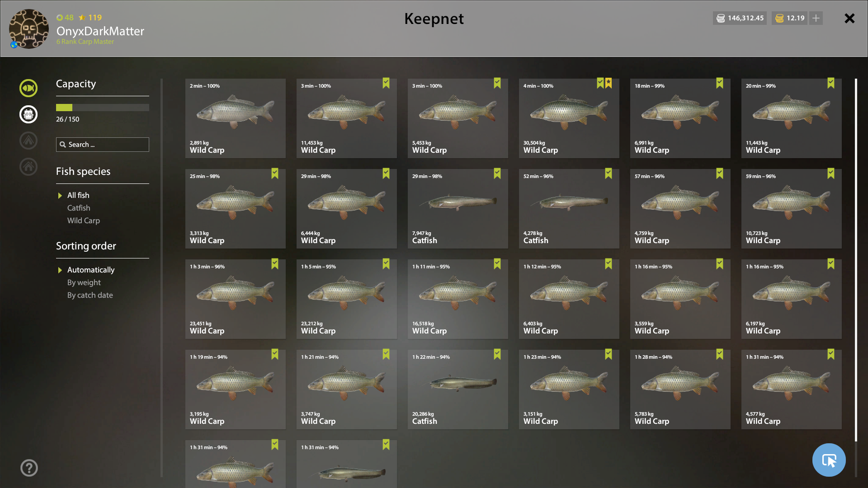Open the OnyxDarkMatter skull profile avatar

pos(29,29)
